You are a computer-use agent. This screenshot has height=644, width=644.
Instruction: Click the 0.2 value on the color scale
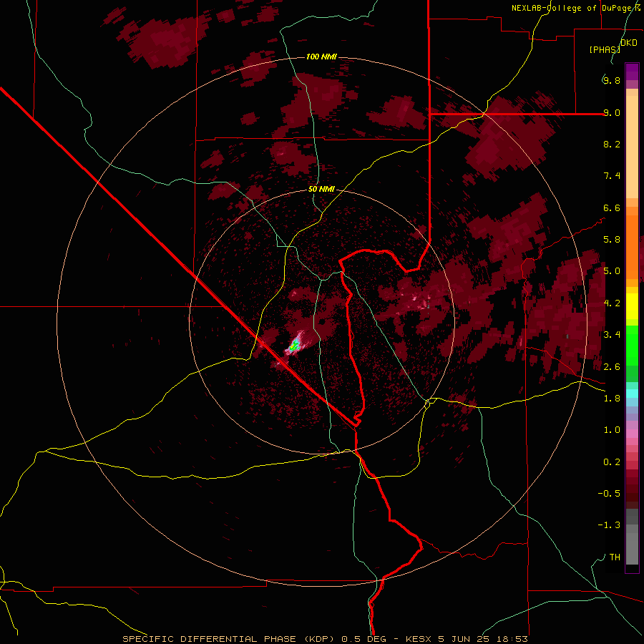612,462
